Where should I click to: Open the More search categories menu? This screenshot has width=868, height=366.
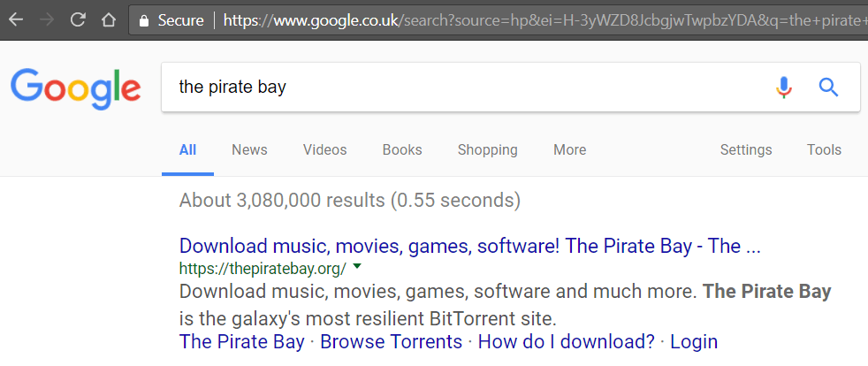[569, 150]
